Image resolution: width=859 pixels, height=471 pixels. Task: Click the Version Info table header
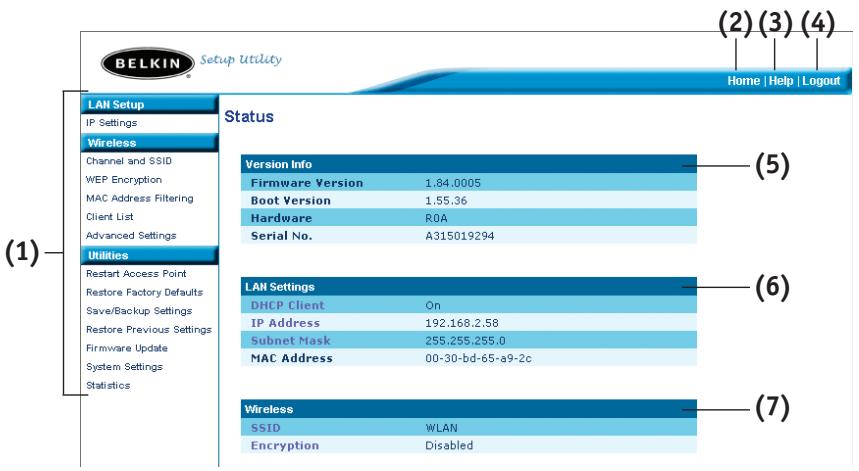click(468, 164)
